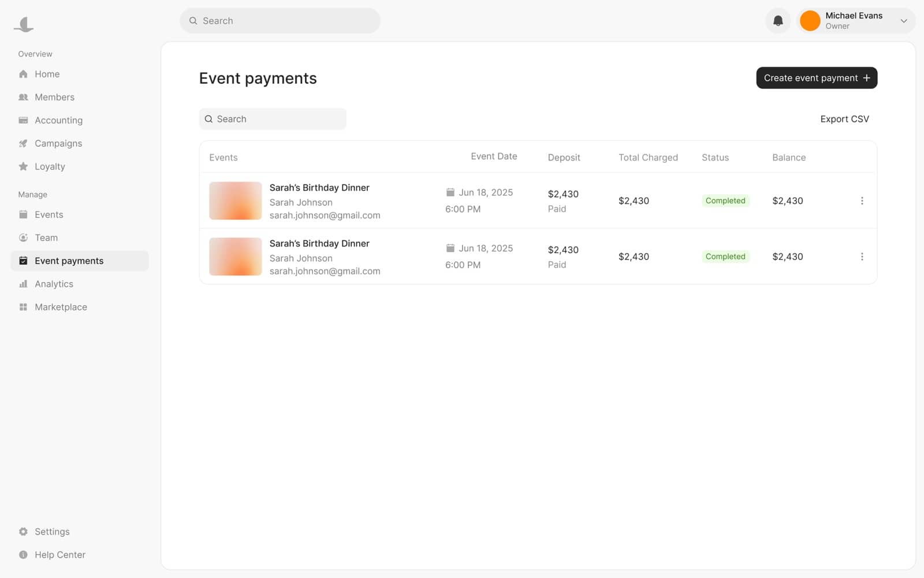Click the Accounting card icon
The width and height of the screenshot is (924, 578).
pos(23,120)
